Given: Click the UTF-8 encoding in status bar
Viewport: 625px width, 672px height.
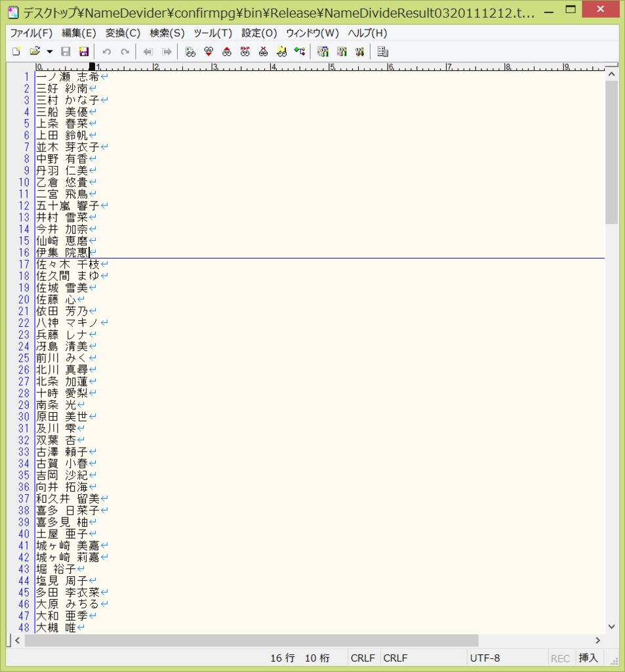Looking at the screenshot, I should coord(485,658).
